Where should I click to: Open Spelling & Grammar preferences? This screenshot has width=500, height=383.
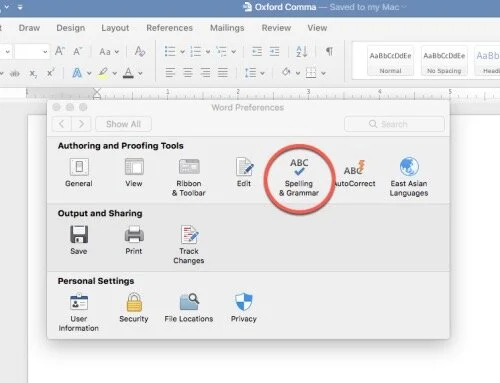pyautogui.click(x=299, y=177)
